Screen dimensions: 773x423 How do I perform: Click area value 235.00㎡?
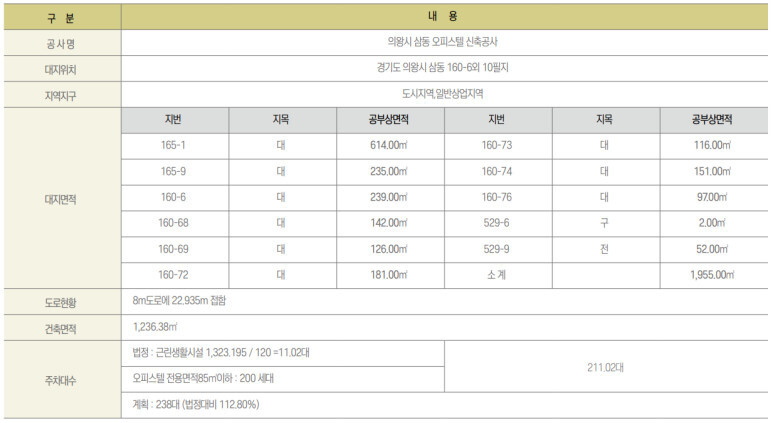coord(389,172)
